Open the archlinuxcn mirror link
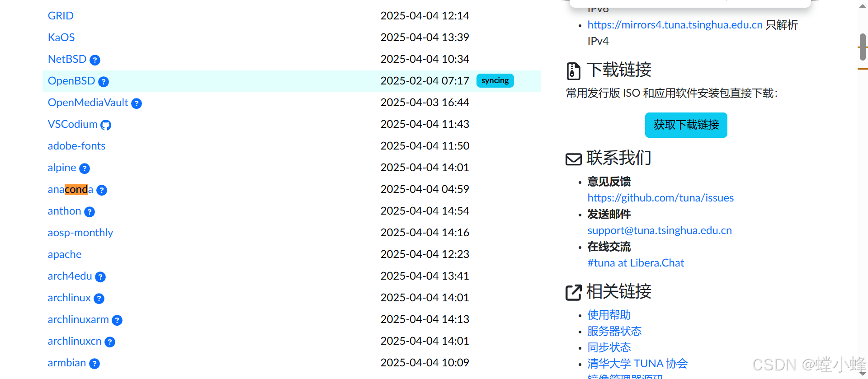 click(75, 341)
